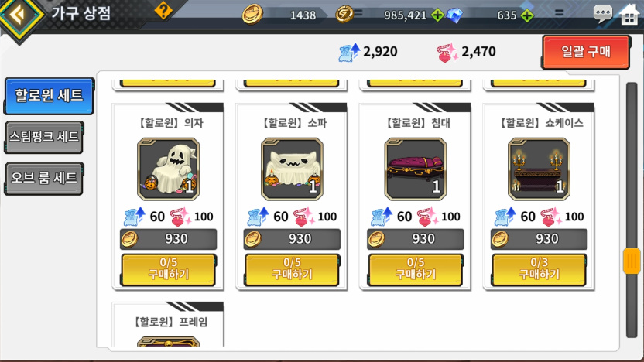
Task: Select the candle showcase item thumbnail
Action: click(x=539, y=169)
